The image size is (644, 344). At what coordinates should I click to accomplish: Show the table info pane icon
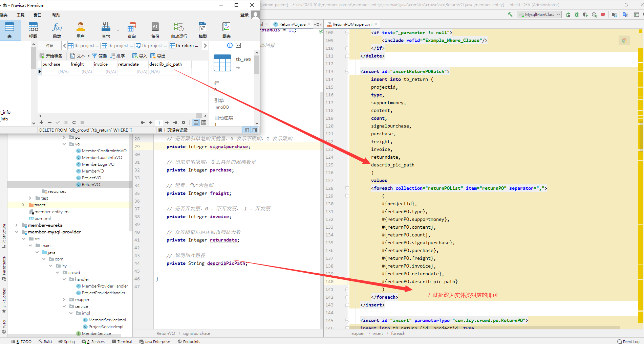(x=230, y=45)
